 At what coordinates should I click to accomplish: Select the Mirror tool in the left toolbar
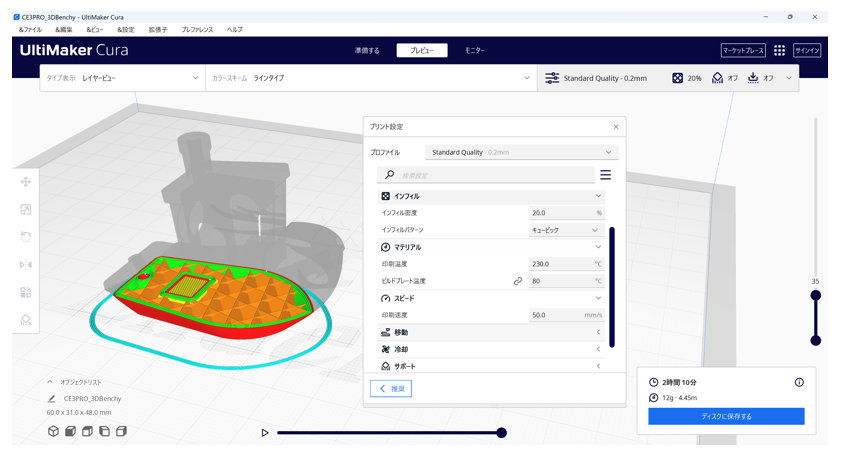click(25, 264)
